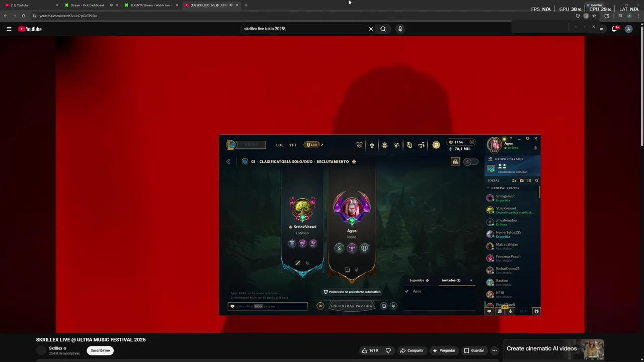Switch to the first YouTube browser tab

coord(31,5)
